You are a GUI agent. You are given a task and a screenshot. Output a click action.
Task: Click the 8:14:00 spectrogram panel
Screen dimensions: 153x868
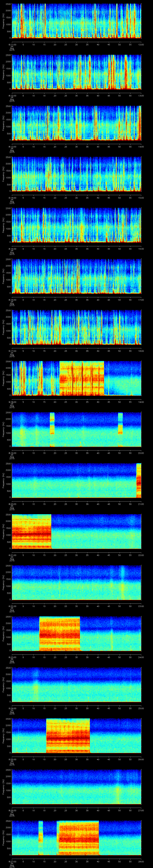pyautogui.click(x=76, y=174)
